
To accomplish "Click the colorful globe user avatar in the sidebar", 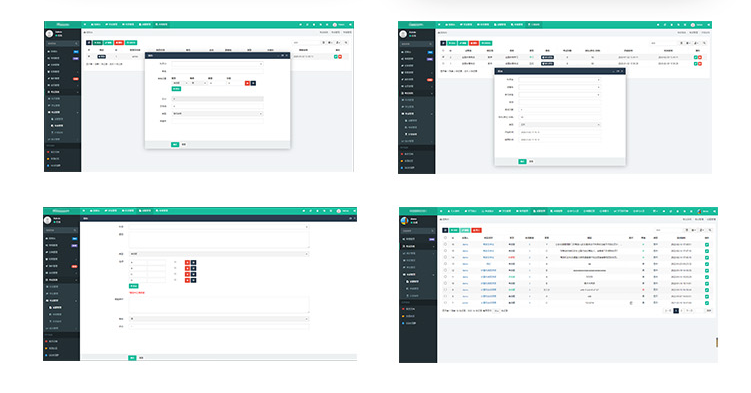I will click(405, 221).
